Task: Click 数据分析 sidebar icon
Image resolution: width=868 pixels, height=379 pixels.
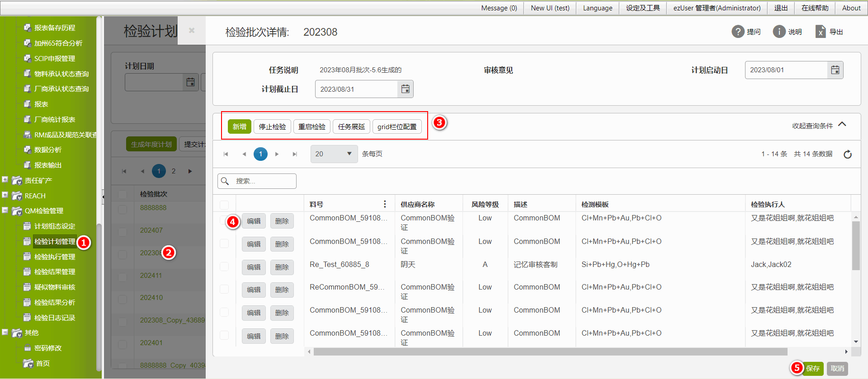Action: click(27, 150)
